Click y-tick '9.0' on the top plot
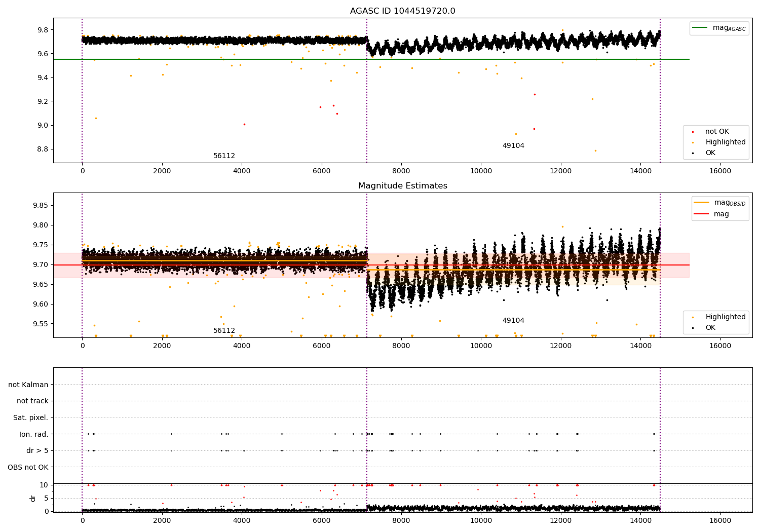The height and width of the screenshot is (532, 760). [x=42, y=125]
